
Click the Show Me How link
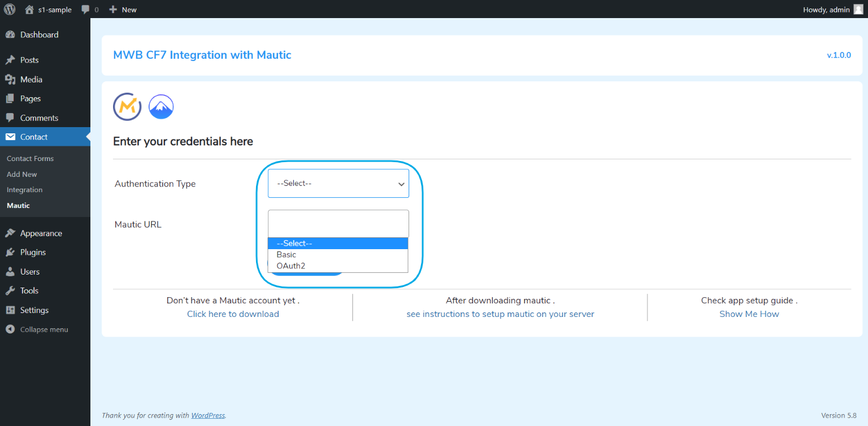[x=749, y=314]
